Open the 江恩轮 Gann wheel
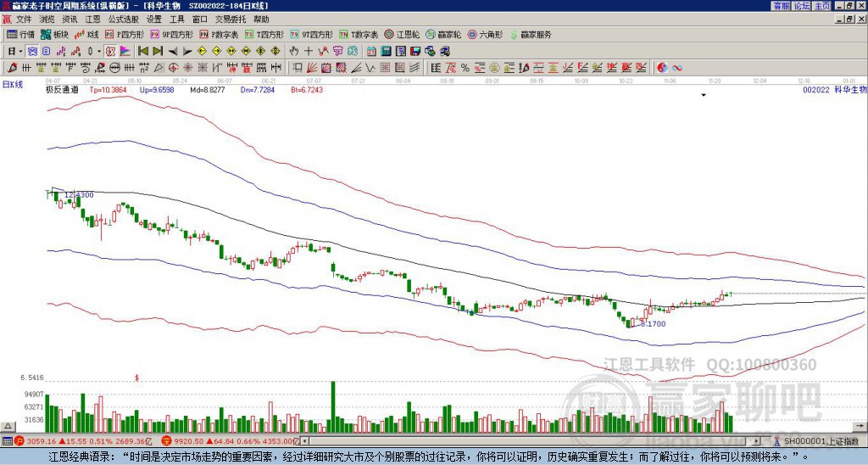 click(402, 34)
